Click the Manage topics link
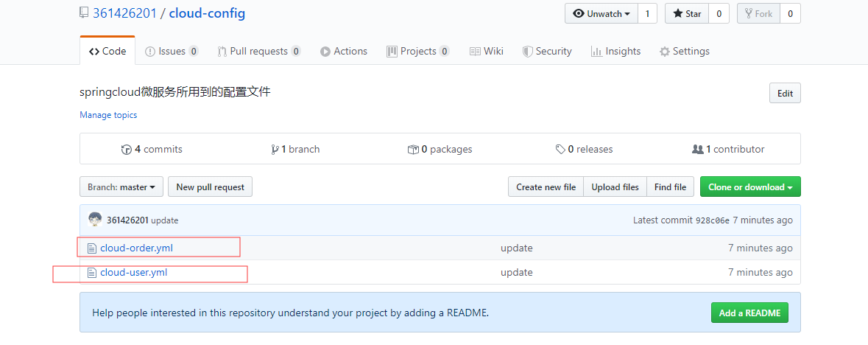 (108, 115)
